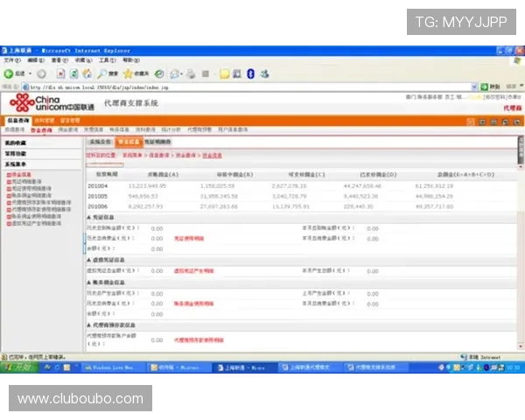Click the IE Back arrow button
This screenshot has width=525, height=420.
pyautogui.click(x=9, y=73)
